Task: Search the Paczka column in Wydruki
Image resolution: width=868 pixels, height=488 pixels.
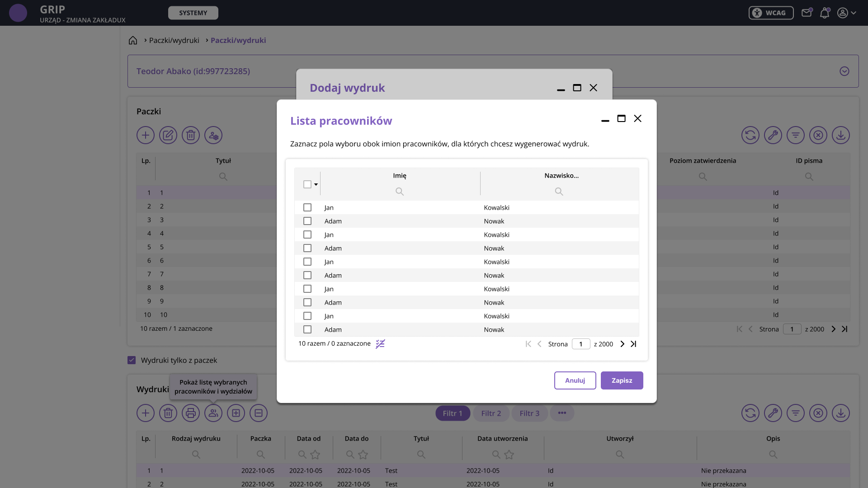Action: coord(261,455)
